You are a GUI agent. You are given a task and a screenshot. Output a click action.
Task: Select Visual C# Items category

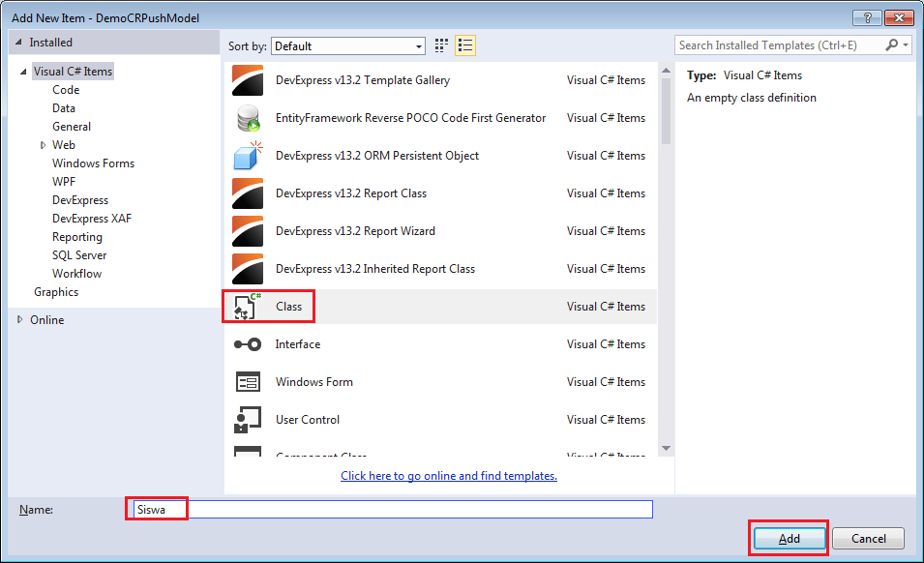click(73, 72)
